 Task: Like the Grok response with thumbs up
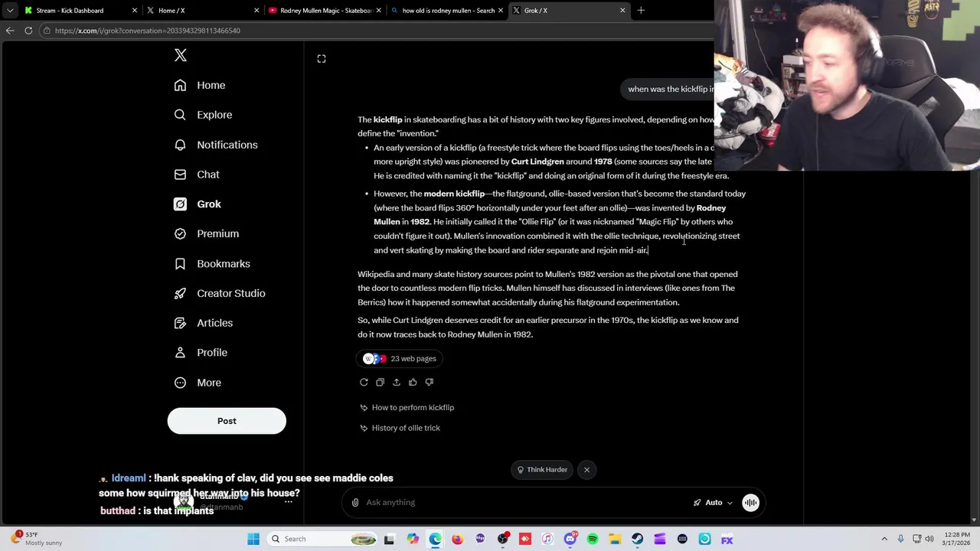point(413,382)
